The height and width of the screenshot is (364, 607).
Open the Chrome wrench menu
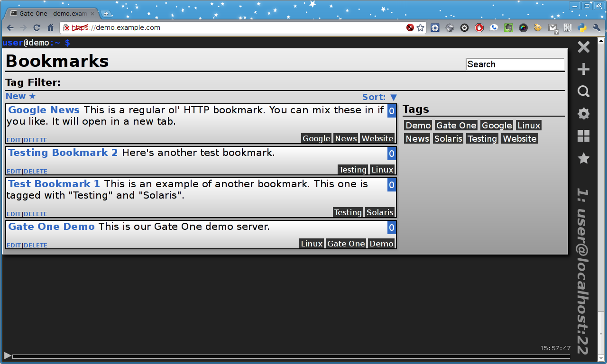coord(597,27)
